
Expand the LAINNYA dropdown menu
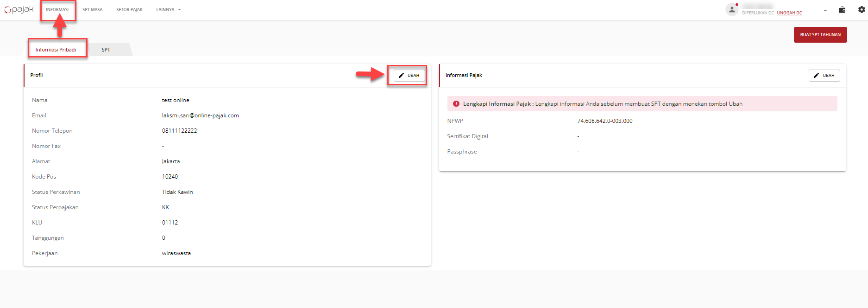[168, 10]
